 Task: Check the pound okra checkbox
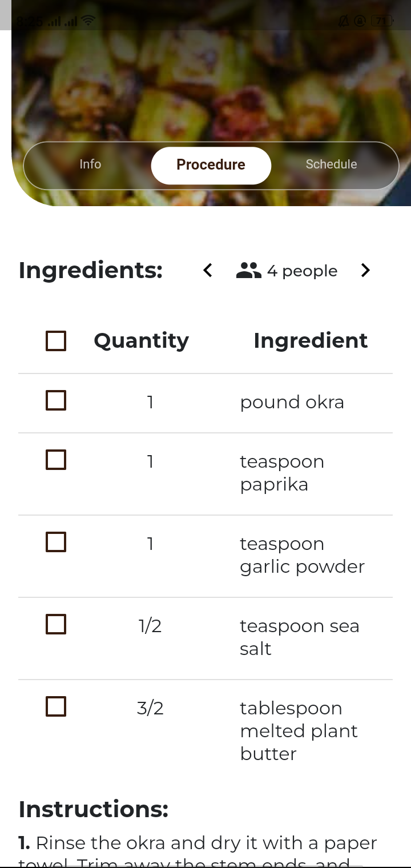[x=56, y=400]
